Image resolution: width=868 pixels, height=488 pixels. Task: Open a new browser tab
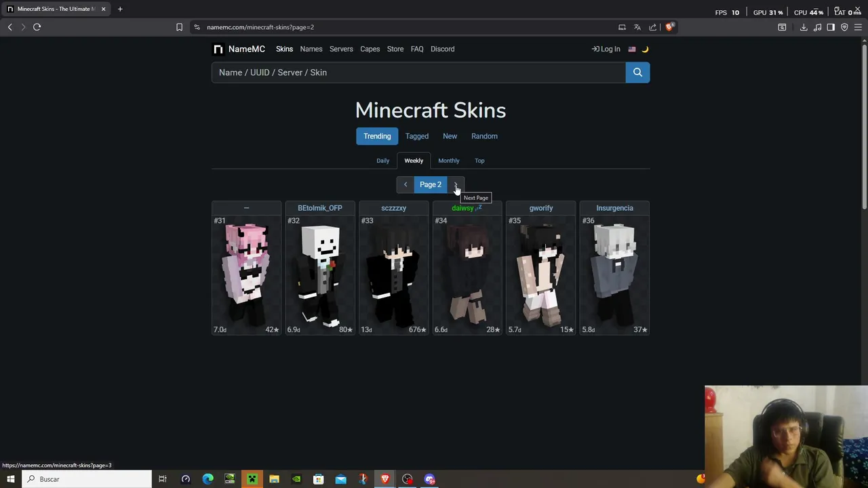coord(120,9)
